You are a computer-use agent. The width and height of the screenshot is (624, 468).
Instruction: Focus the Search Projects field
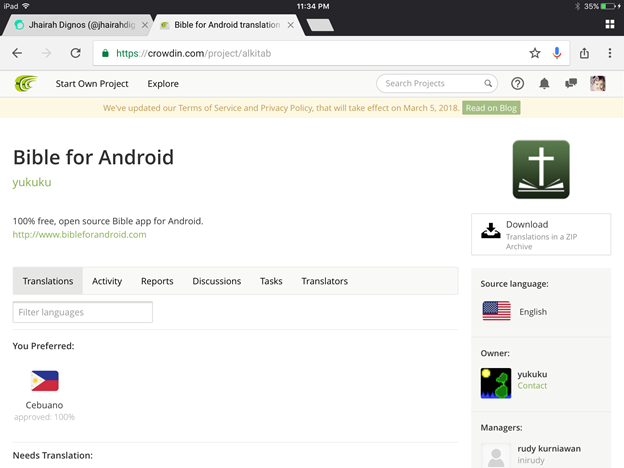pos(437,84)
